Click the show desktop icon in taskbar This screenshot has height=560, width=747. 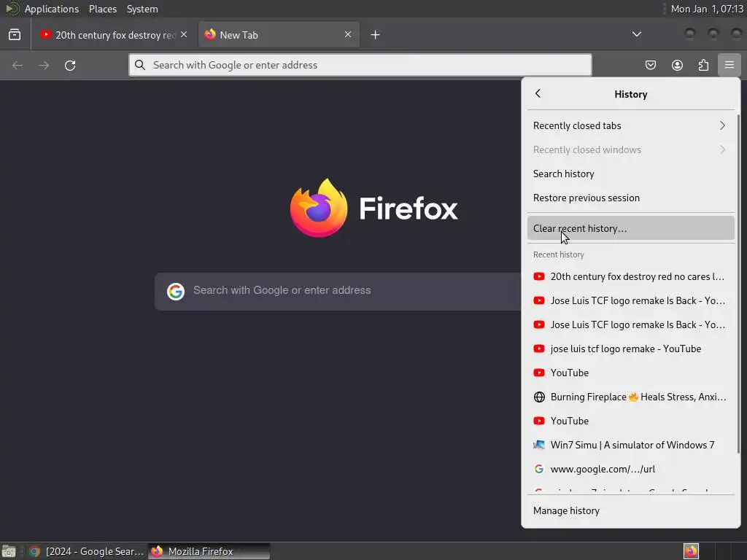click(9, 551)
